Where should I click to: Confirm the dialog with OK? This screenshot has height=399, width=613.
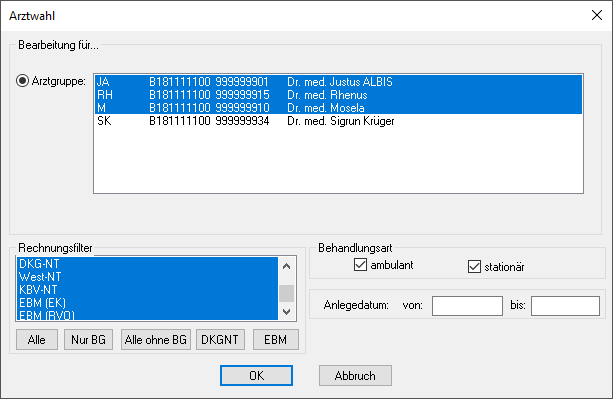pos(256,376)
